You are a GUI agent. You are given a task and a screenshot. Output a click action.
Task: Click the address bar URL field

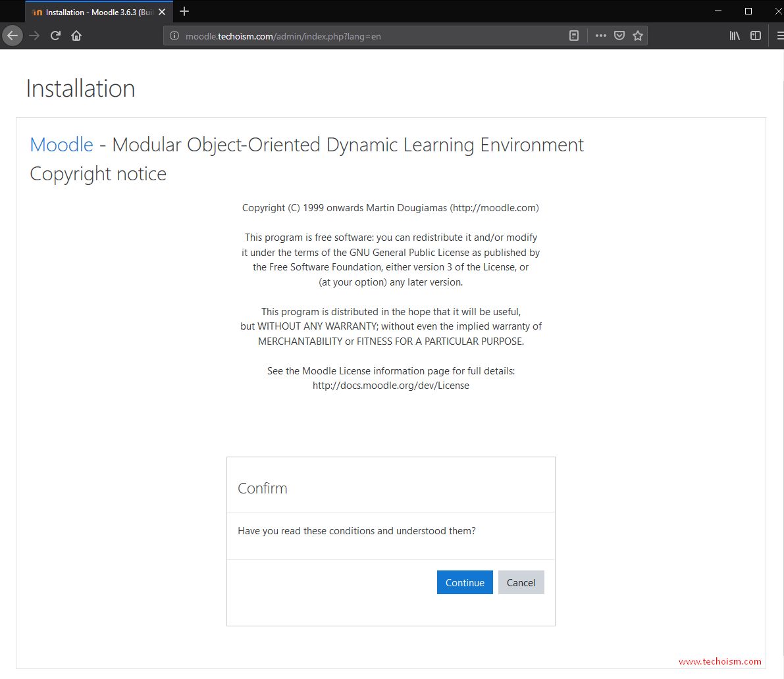[369, 36]
